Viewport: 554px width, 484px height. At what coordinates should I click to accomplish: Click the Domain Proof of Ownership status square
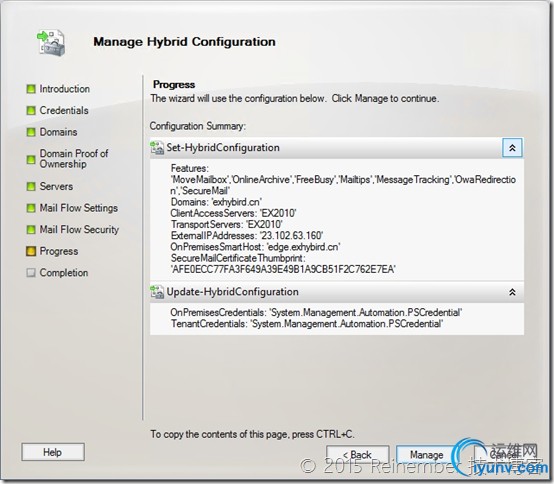[x=31, y=160]
